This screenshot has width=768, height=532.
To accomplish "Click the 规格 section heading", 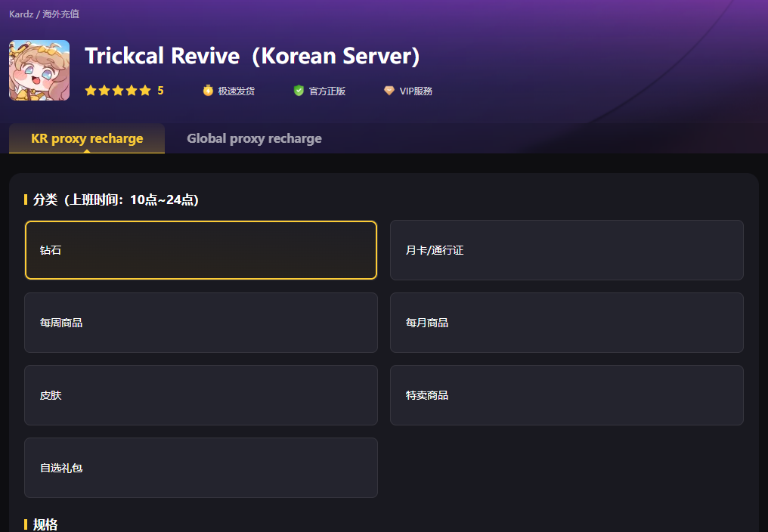I will click(45, 524).
